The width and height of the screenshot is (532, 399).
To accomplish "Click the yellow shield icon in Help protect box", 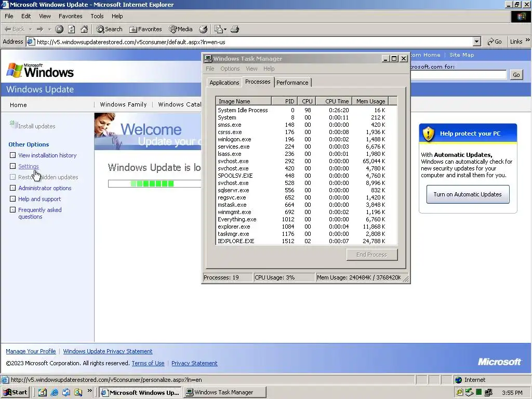I will [429, 134].
